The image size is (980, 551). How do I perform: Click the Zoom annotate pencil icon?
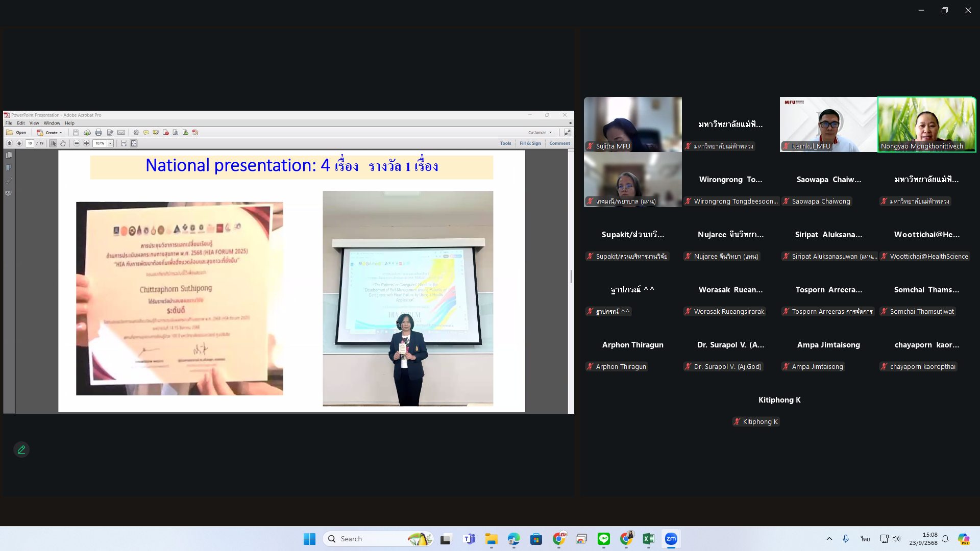pyautogui.click(x=21, y=449)
